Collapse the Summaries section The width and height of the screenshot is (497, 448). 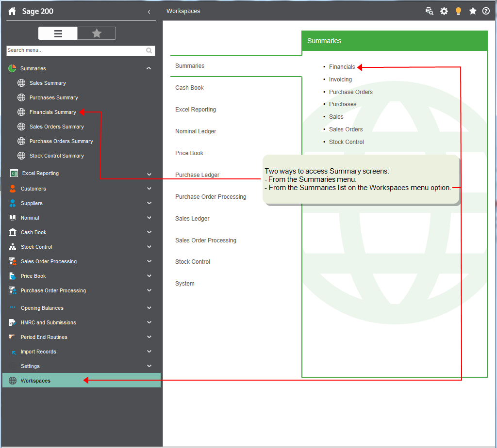149,68
